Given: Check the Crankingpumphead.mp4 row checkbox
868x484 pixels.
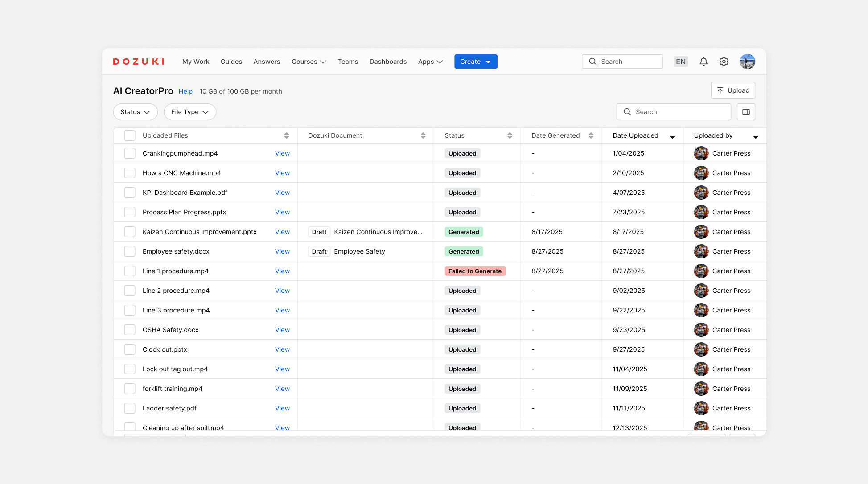Looking at the screenshot, I should point(130,153).
